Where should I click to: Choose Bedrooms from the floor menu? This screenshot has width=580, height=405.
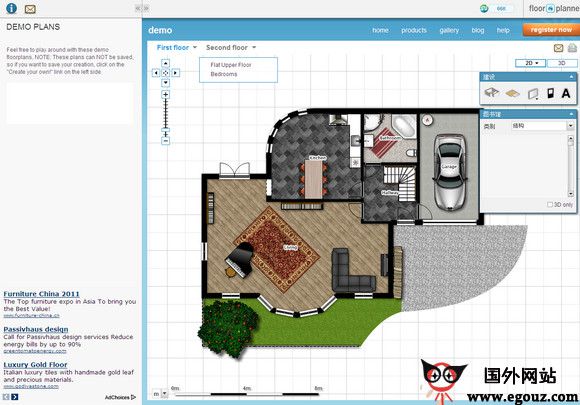[x=224, y=74]
